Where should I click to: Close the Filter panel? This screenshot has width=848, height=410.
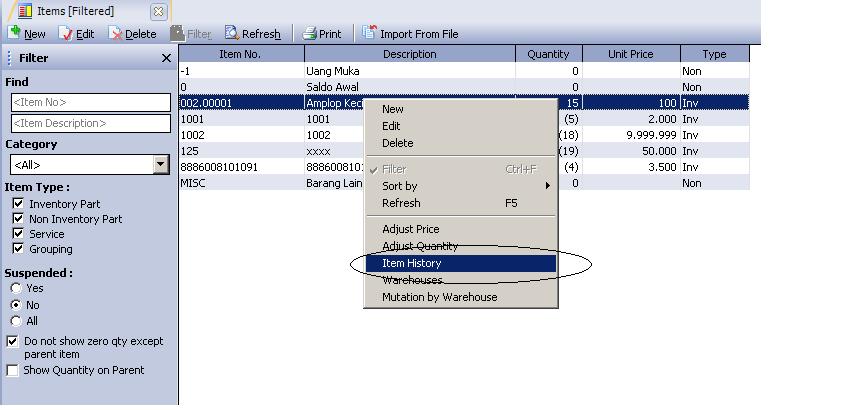click(166, 58)
